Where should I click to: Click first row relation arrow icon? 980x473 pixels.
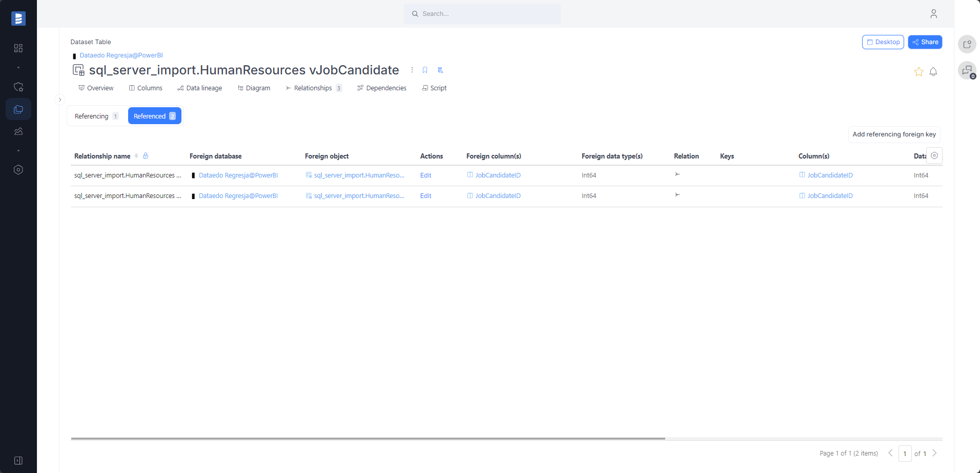[x=677, y=174]
